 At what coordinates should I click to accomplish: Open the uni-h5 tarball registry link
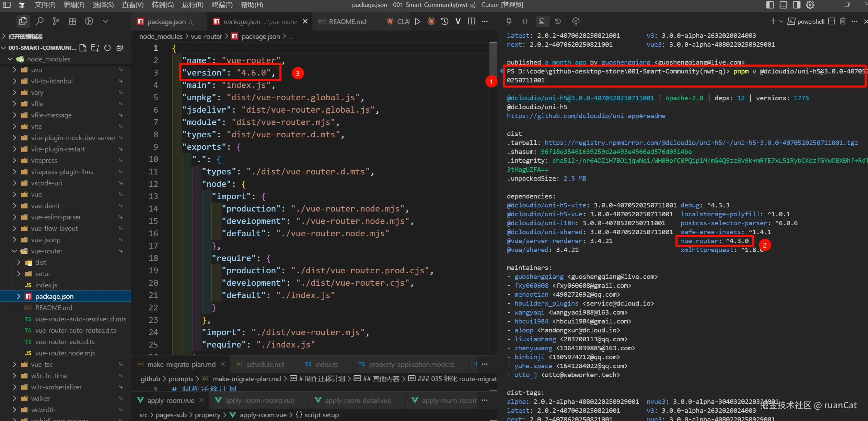(x=701, y=143)
